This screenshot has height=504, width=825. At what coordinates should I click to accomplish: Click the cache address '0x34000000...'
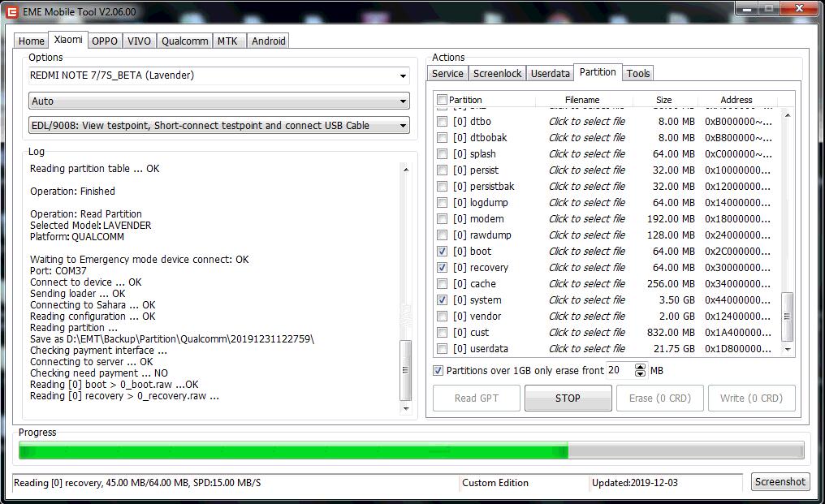coord(737,284)
